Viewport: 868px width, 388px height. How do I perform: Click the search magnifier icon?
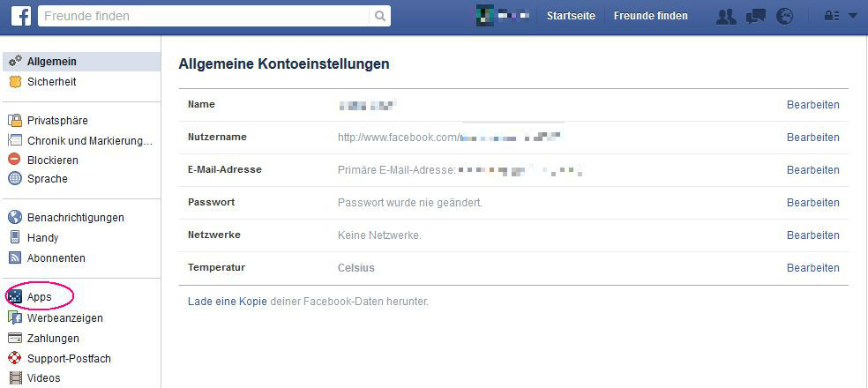[x=380, y=16]
